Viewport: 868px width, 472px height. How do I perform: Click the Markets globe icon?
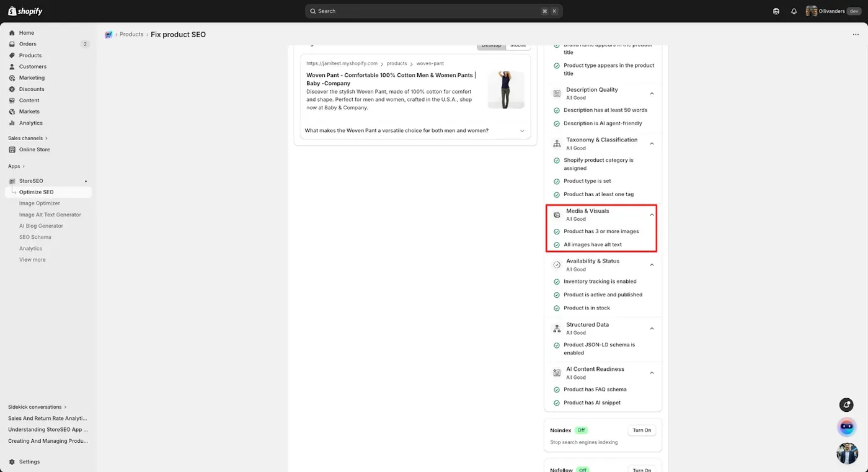(12, 112)
